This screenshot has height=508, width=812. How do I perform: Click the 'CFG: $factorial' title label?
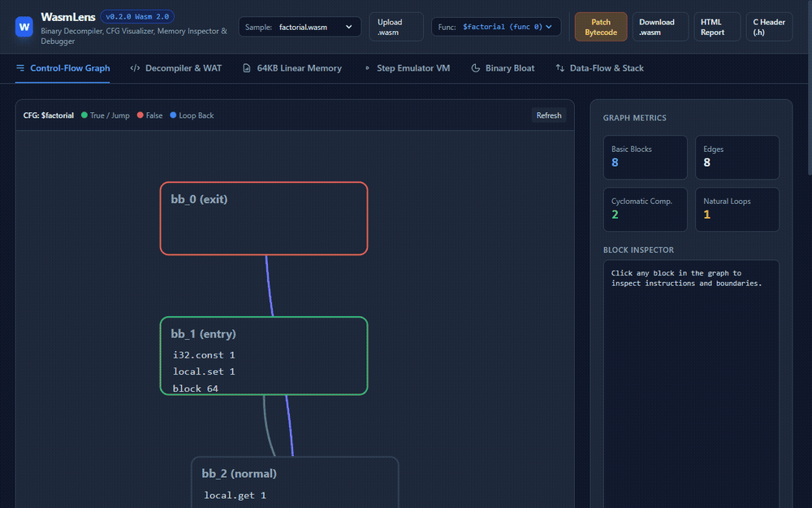(x=48, y=115)
